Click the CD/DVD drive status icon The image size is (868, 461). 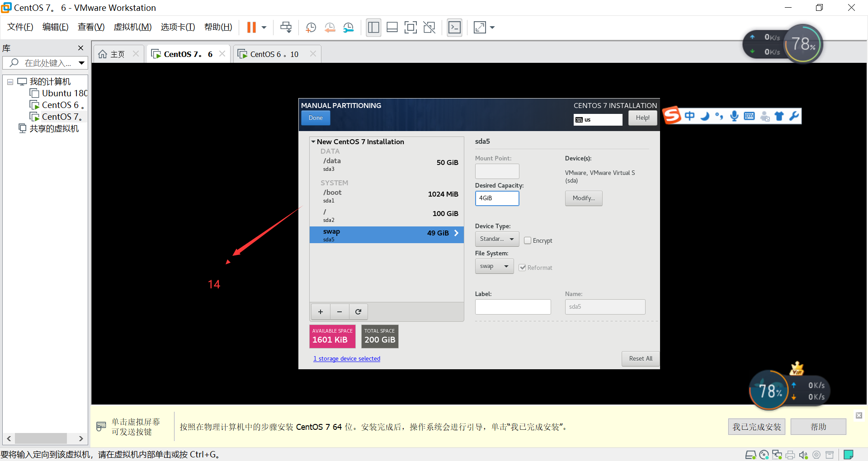coord(764,455)
